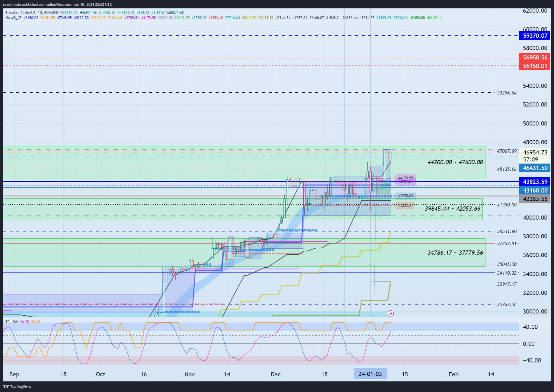Click the 40.00 oscillator axis value
The height and width of the screenshot is (392, 554).
pos(530,327)
